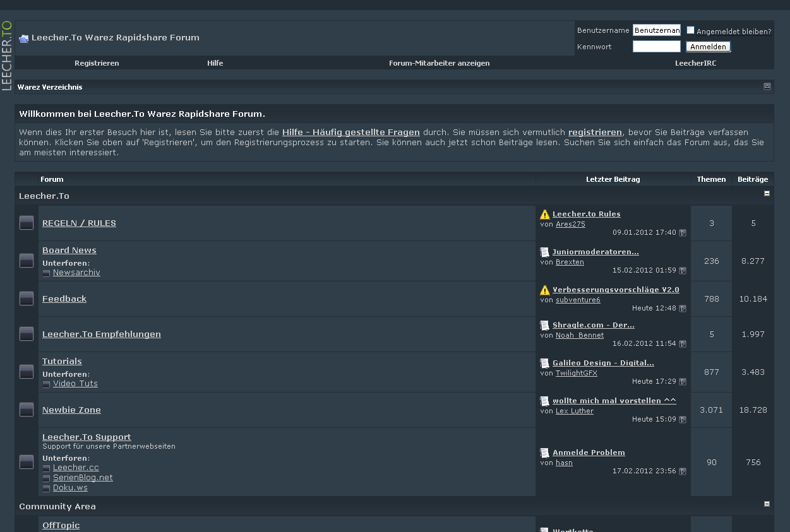View user profile of Lex Luther
The width and height of the screenshot is (790, 532).
click(x=575, y=411)
